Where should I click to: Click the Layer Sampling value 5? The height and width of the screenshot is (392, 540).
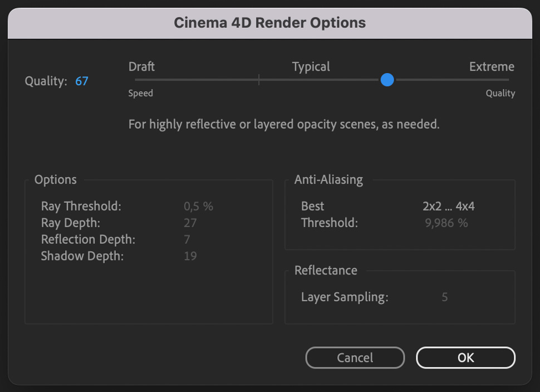[444, 297]
